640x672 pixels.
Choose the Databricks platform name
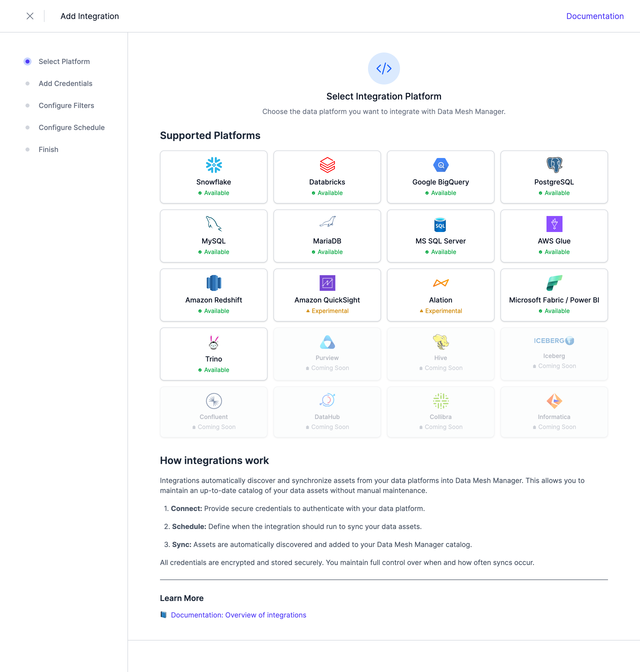327,182
